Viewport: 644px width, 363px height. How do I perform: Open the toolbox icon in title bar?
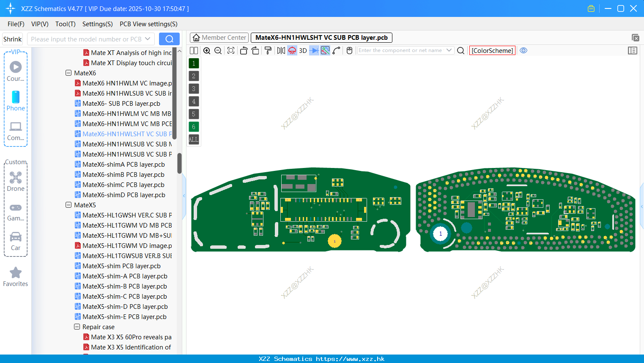(x=591, y=8)
